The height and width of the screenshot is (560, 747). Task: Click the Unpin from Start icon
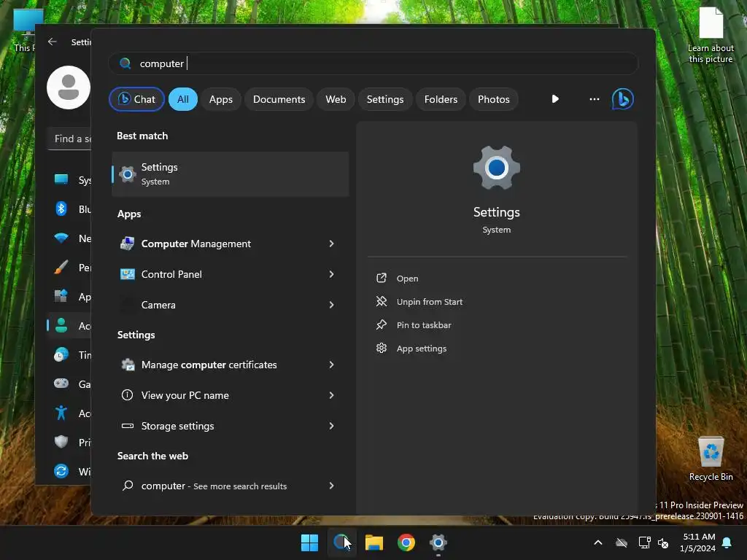click(x=381, y=301)
